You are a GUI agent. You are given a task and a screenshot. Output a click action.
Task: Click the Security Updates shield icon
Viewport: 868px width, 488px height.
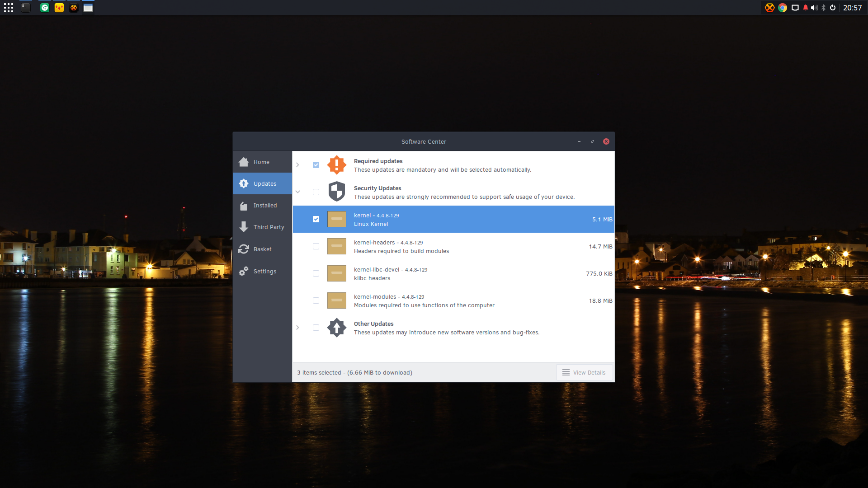pyautogui.click(x=337, y=192)
